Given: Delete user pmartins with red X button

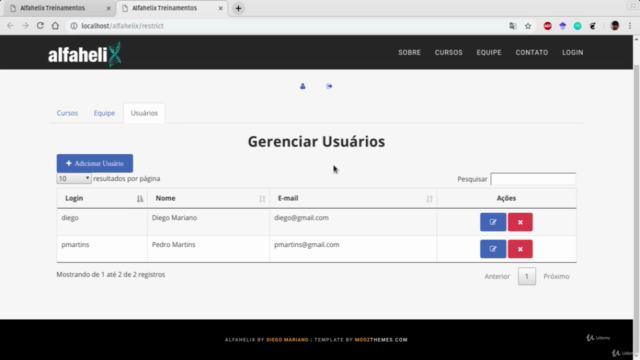Looking at the screenshot, I should point(520,249).
